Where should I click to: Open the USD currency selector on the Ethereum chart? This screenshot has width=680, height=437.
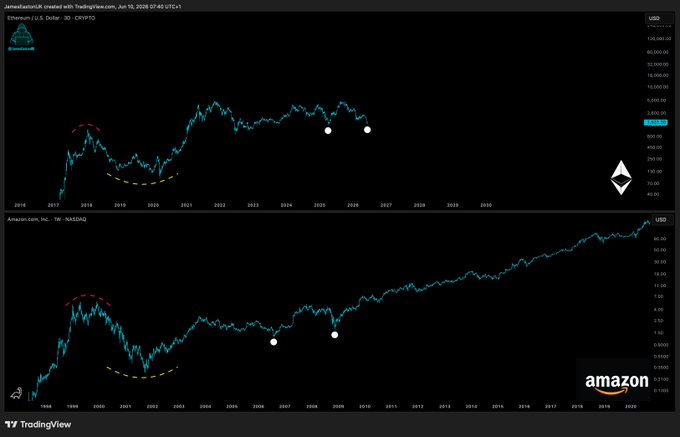tap(657, 18)
